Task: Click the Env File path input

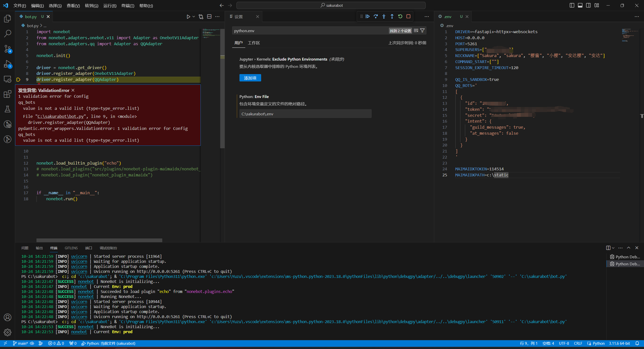Action: point(305,114)
